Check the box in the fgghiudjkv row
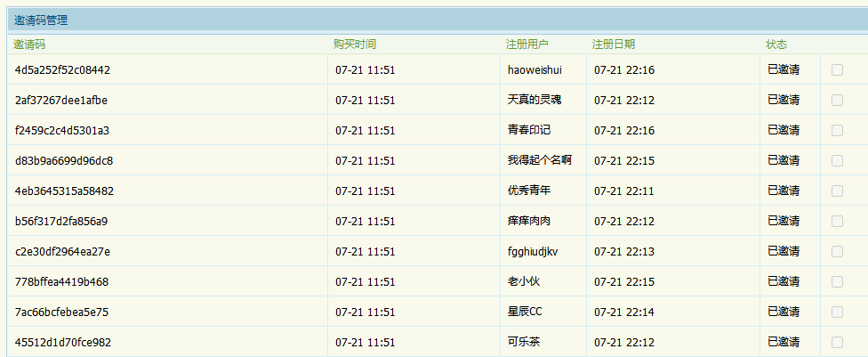Viewport: 868px width, 357px height. (x=837, y=251)
